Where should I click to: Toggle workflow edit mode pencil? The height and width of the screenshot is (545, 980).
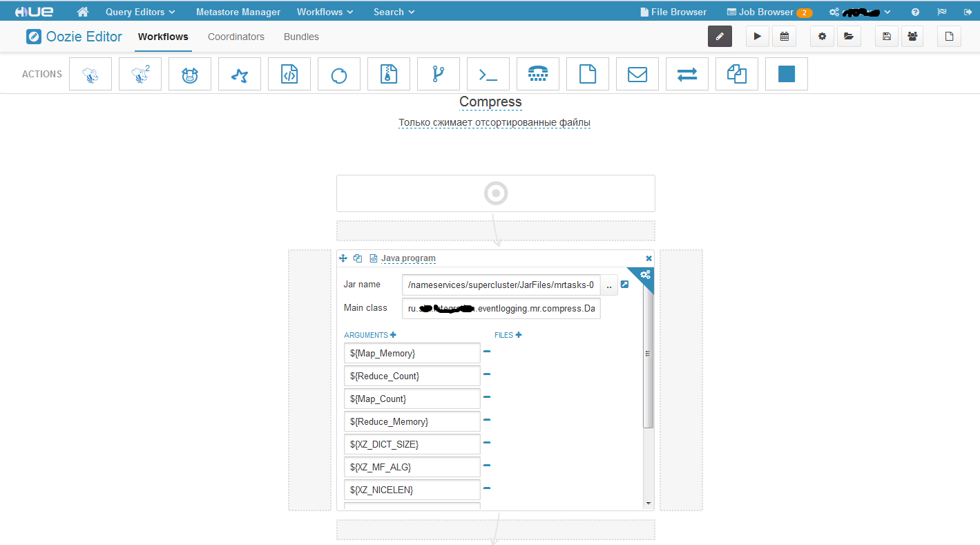(720, 37)
